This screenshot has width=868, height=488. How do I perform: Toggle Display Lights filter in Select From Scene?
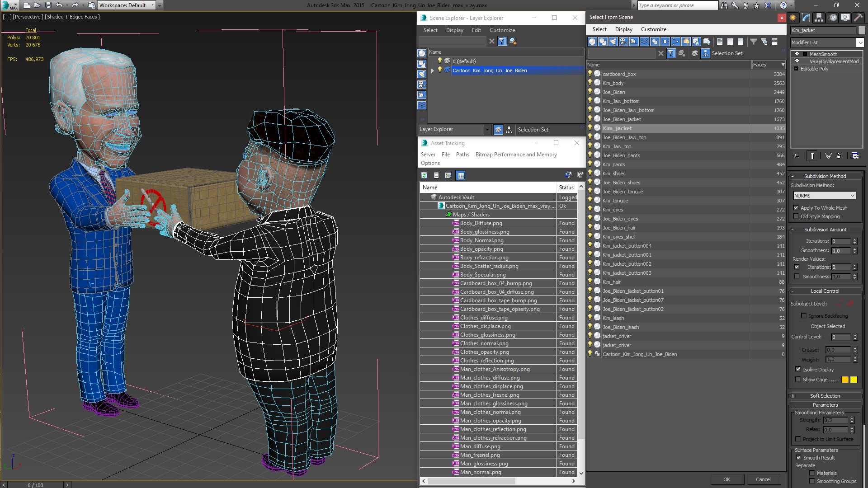613,42
